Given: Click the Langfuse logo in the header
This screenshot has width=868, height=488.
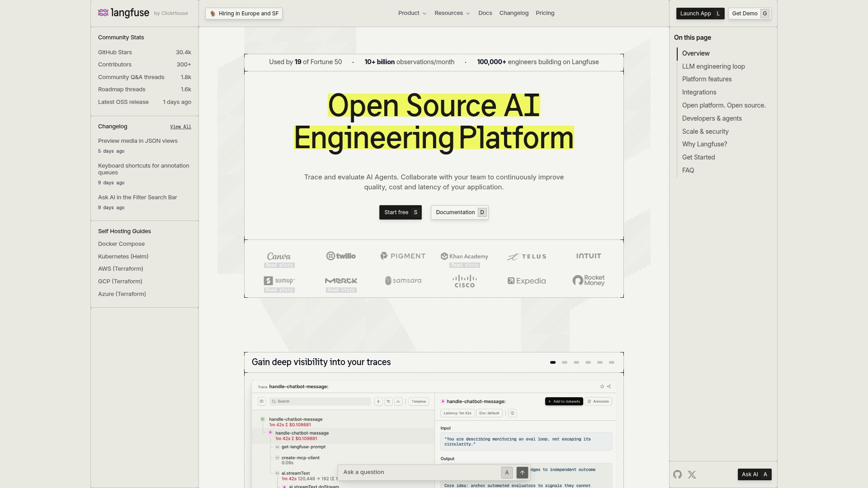Looking at the screenshot, I should pos(123,13).
